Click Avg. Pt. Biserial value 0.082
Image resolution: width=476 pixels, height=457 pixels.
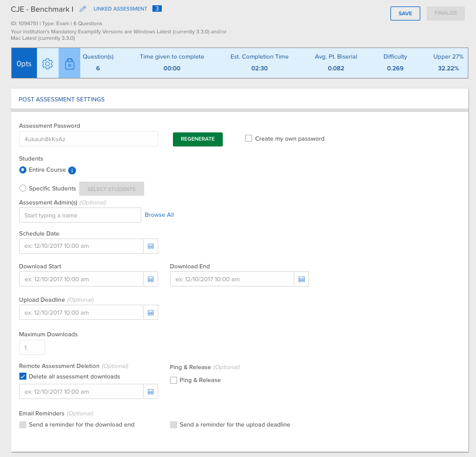click(336, 69)
